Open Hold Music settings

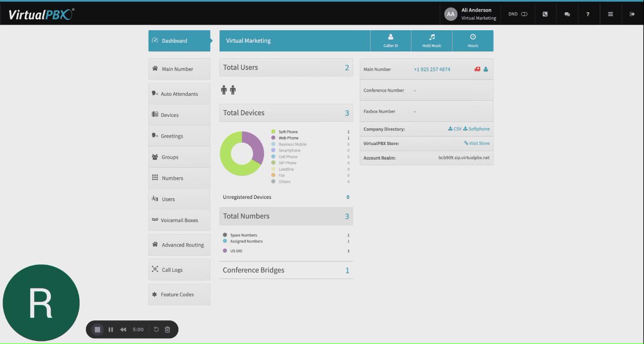(x=432, y=41)
